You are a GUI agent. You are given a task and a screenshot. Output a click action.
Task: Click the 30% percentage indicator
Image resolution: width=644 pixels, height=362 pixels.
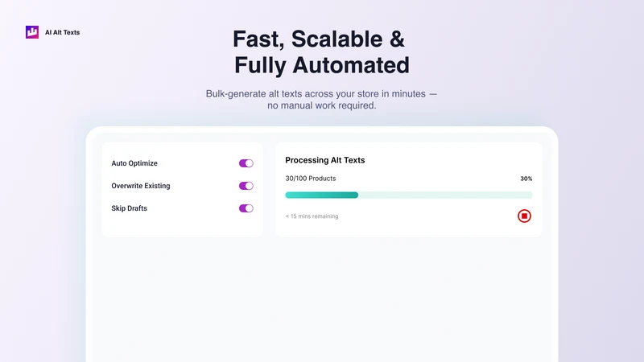pos(526,179)
